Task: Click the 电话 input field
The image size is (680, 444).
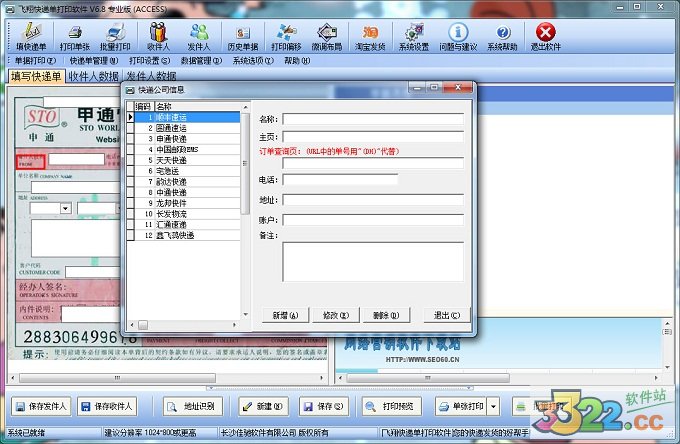Action: click(340, 180)
